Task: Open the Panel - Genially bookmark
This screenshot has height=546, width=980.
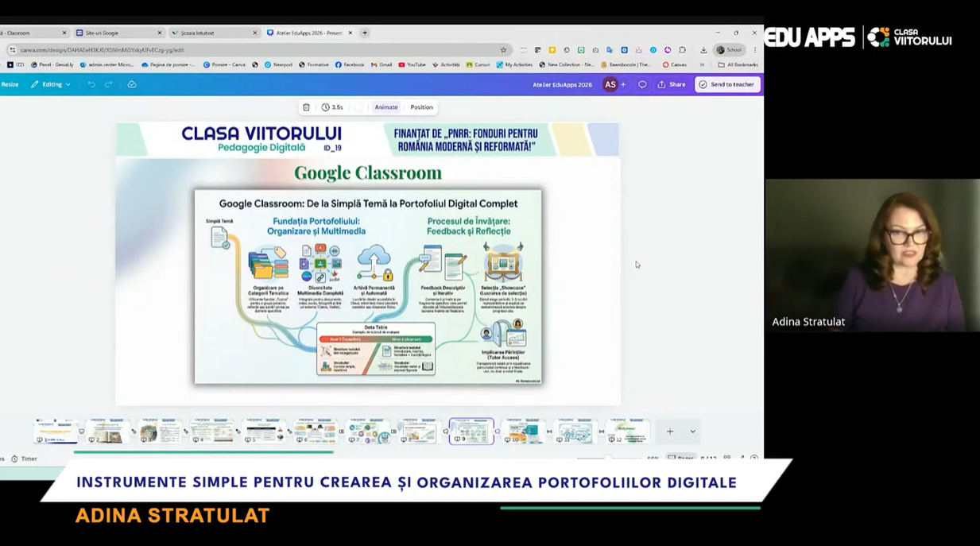Action: [x=52, y=65]
